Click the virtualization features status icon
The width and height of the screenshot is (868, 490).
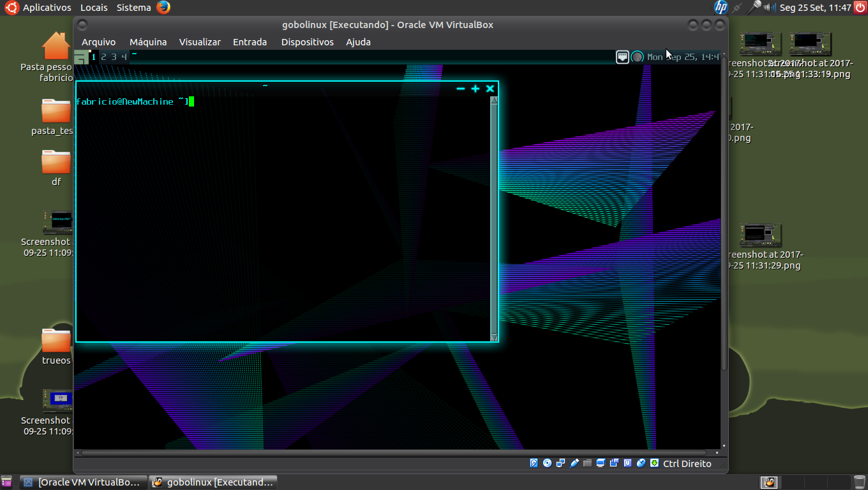point(627,463)
